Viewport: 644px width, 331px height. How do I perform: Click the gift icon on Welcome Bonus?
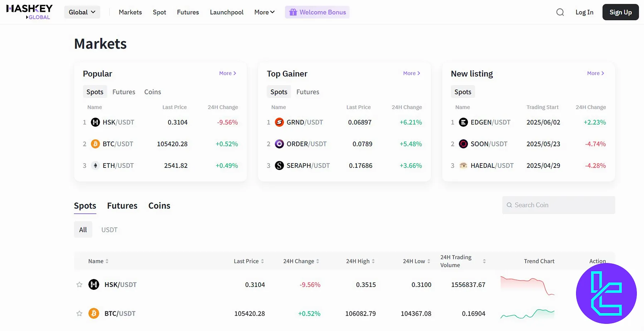293,12
